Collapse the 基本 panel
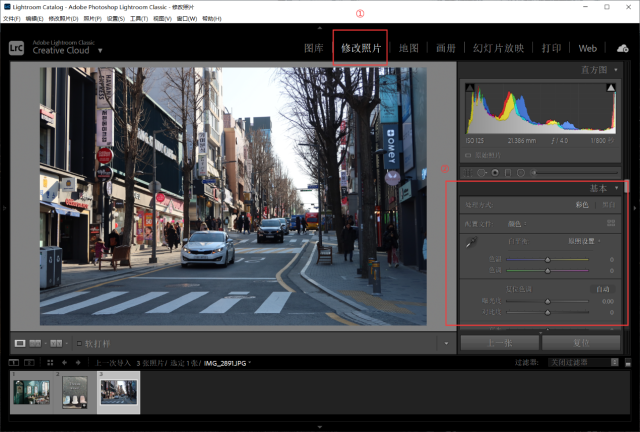This screenshot has height=432, width=640. 616,188
